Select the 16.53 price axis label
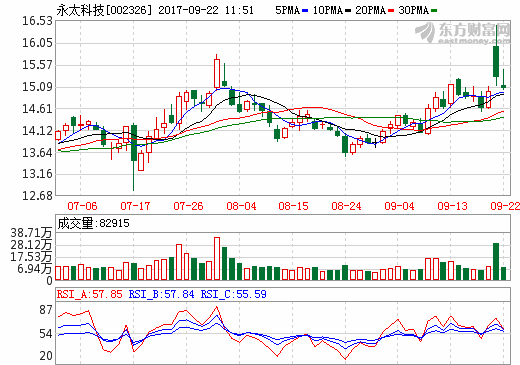This screenshot has width=520, height=365. click(37, 21)
